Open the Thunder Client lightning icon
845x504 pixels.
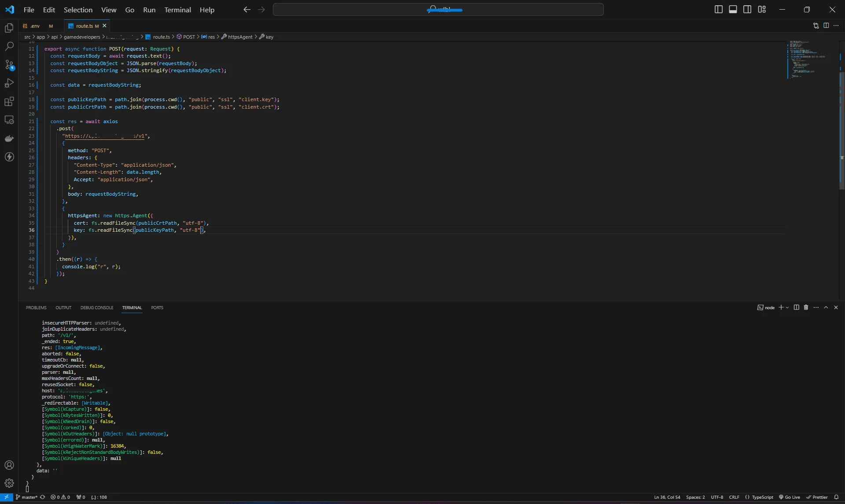[x=9, y=157]
